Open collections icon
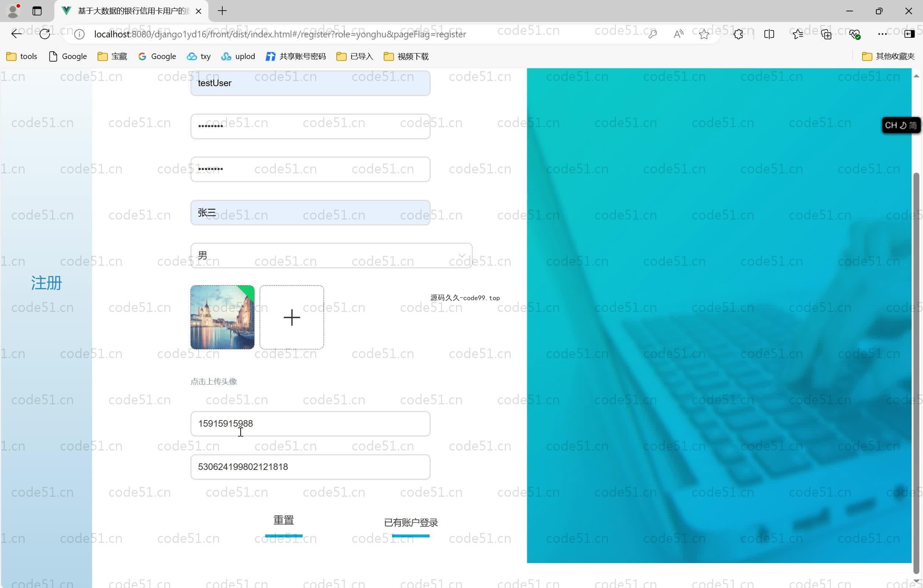 coord(826,34)
